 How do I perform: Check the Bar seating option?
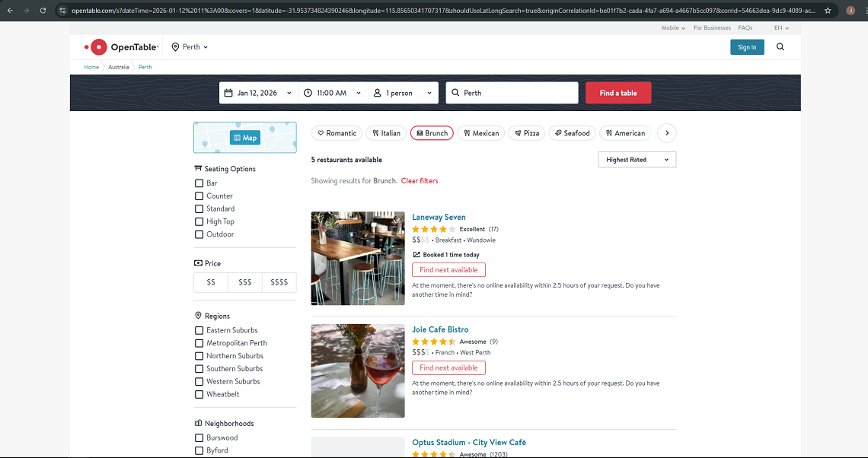[x=199, y=183]
